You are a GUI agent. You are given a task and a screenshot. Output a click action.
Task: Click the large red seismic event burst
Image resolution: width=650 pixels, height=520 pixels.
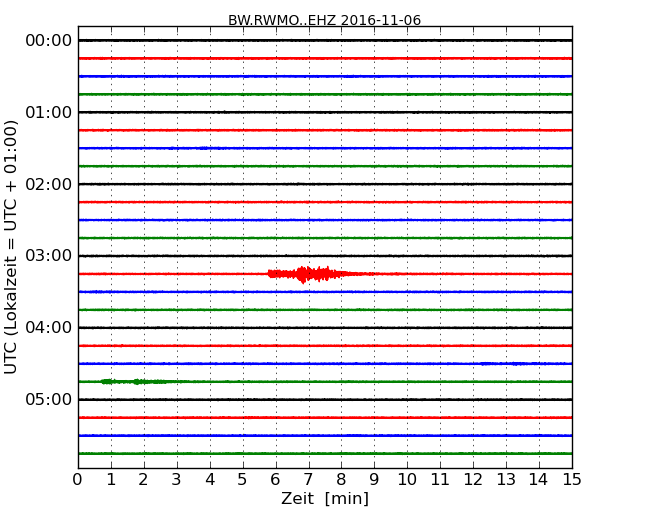tap(309, 274)
